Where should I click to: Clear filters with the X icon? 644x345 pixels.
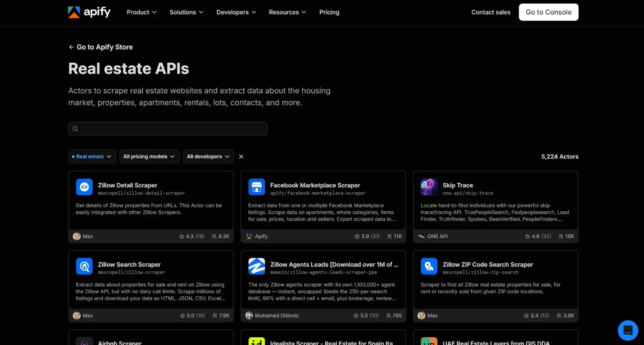241,156
